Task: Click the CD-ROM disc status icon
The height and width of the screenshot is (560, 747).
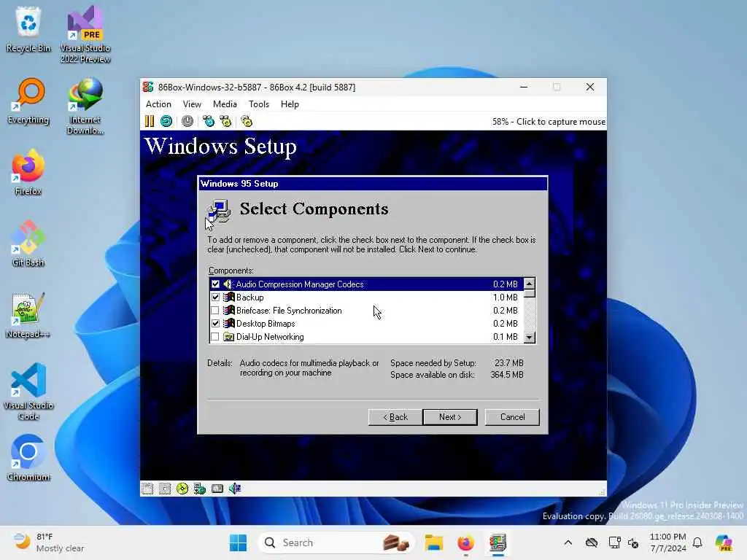Action: (x=182, y=489)
